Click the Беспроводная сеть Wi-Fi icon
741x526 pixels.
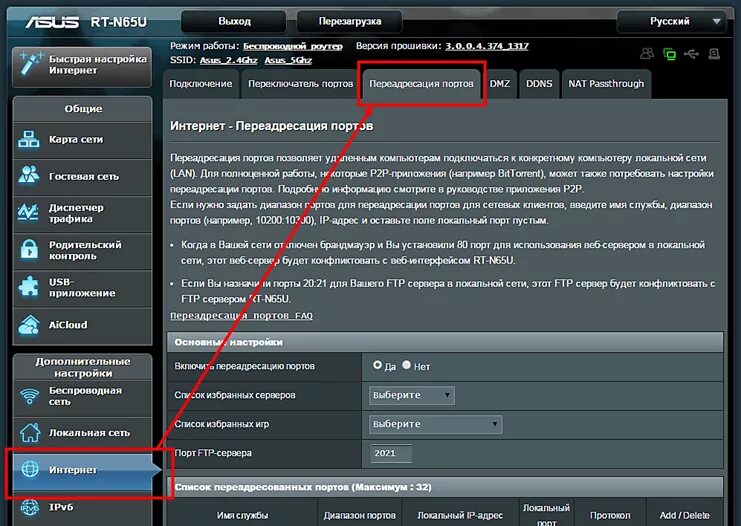30,396
